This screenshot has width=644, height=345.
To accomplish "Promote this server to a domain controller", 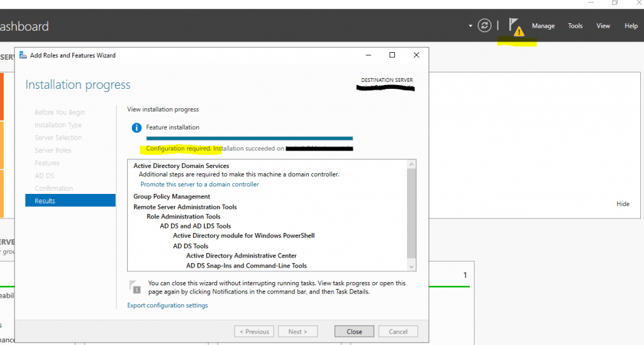I will pos(199,184).
